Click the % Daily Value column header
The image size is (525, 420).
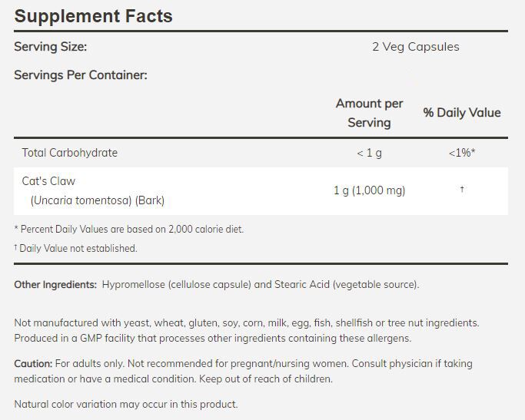[x=461, y=113]
